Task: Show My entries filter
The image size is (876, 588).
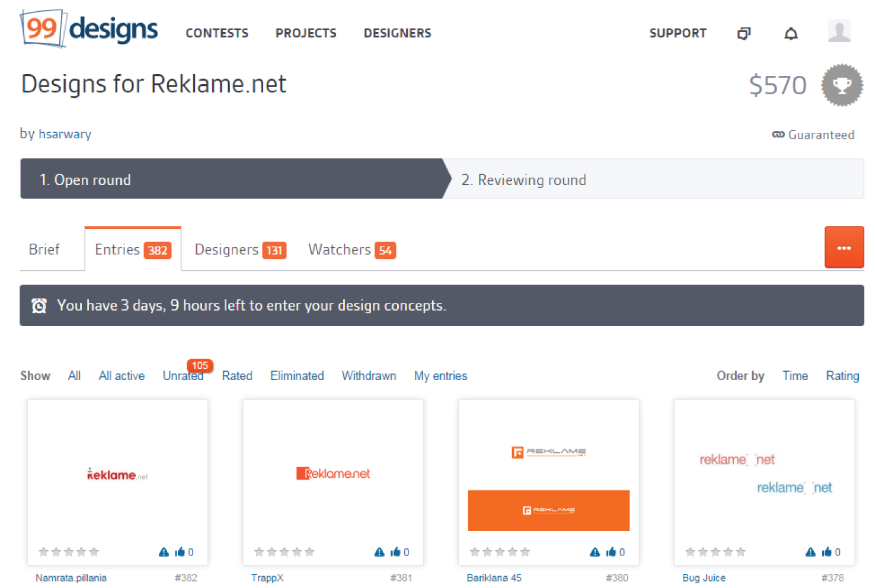Action: point(440,376)
